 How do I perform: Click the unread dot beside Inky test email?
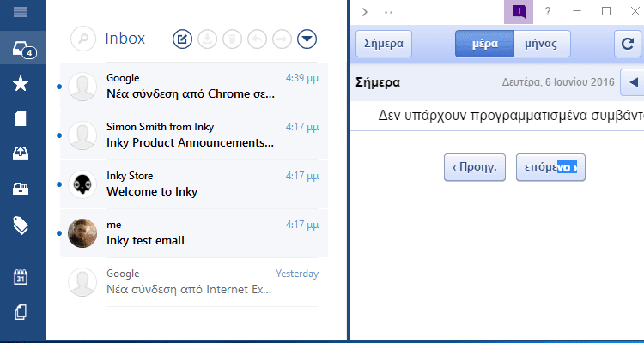tap(59, 233)
